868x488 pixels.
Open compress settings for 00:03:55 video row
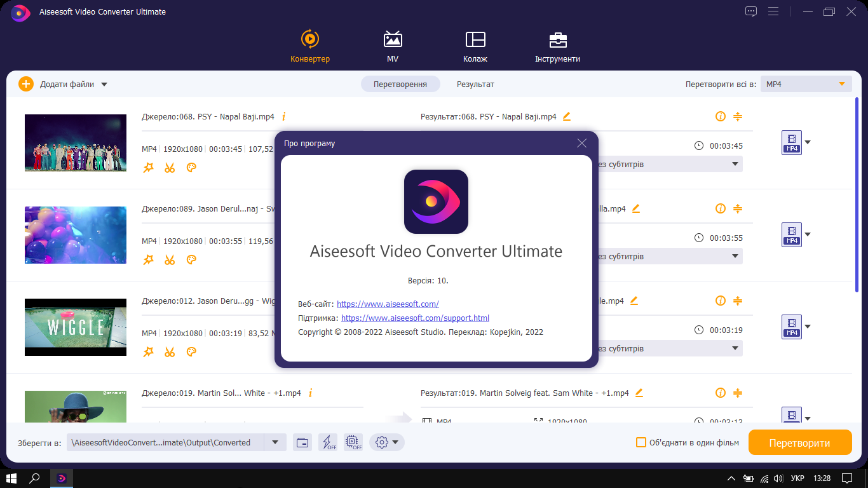tap(738, 208)
